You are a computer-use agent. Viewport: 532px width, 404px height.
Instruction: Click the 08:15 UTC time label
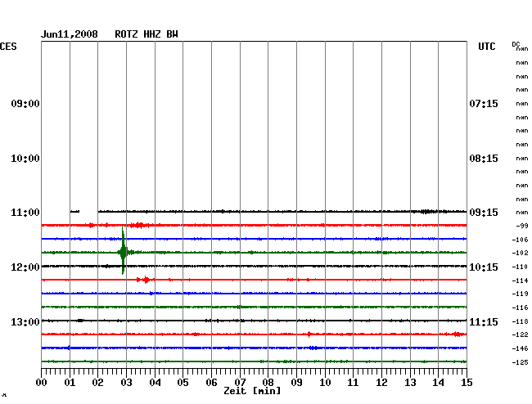click(484, 159)
